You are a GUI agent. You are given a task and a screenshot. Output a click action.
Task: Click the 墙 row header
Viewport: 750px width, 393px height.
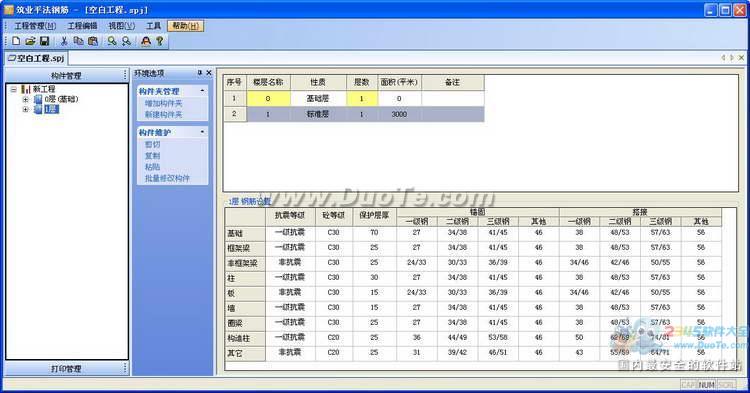245,308
